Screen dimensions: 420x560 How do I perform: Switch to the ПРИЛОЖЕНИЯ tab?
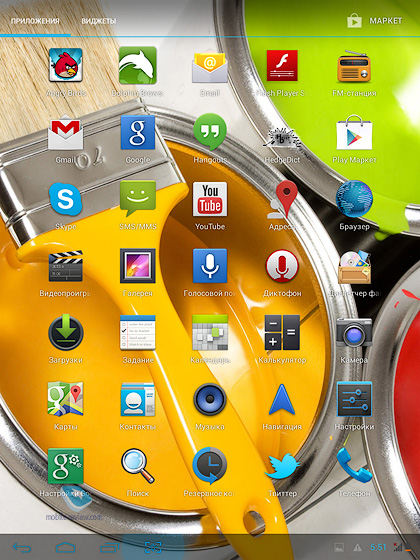(x=35, y=21)
